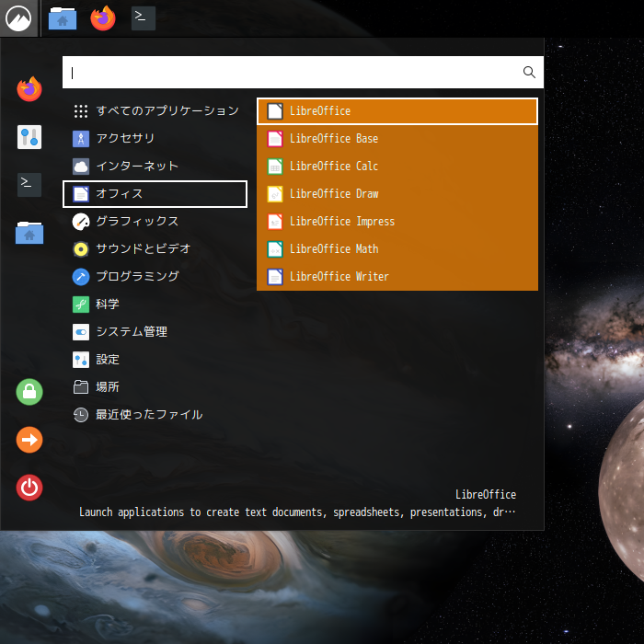The height and width of the screenshot is (644, 644).
Task: Click the アクセサリ category icon
Action: coord(81,138)
